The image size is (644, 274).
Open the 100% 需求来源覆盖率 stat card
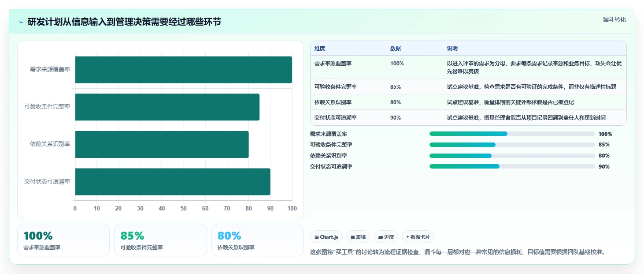pos(63,240)
